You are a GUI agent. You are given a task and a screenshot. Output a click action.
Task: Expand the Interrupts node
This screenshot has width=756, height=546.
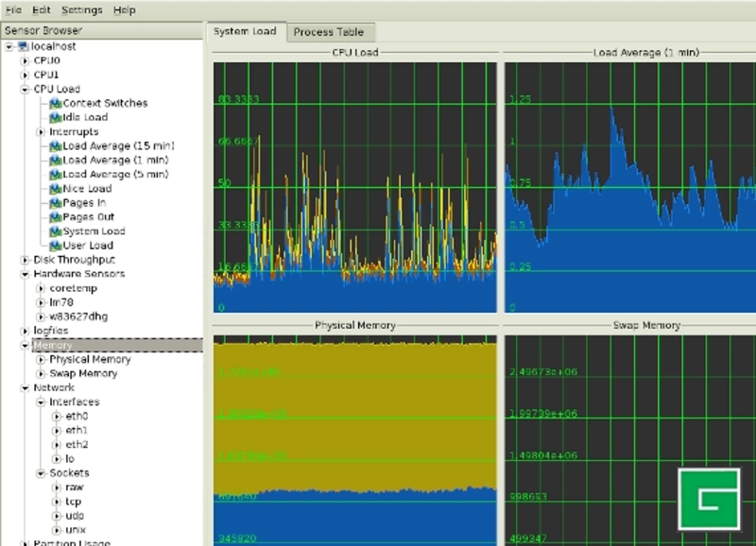click(x=41, y=132)
